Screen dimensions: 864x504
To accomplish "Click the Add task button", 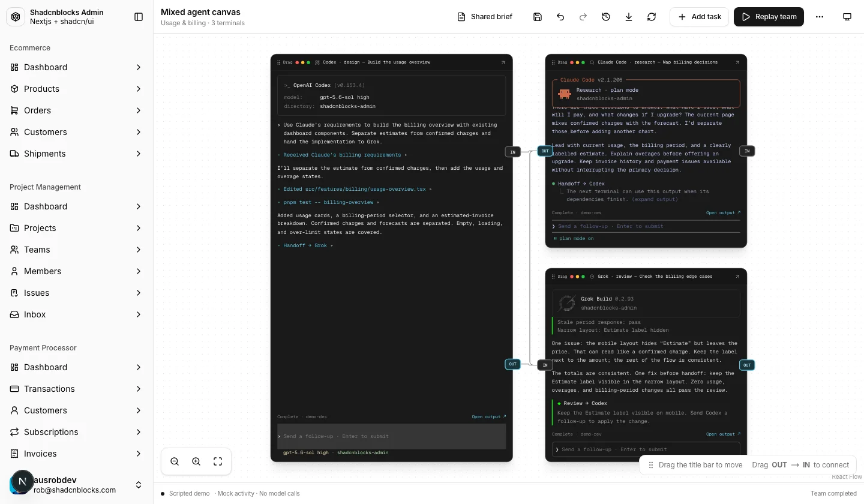I will coord(699,17).
